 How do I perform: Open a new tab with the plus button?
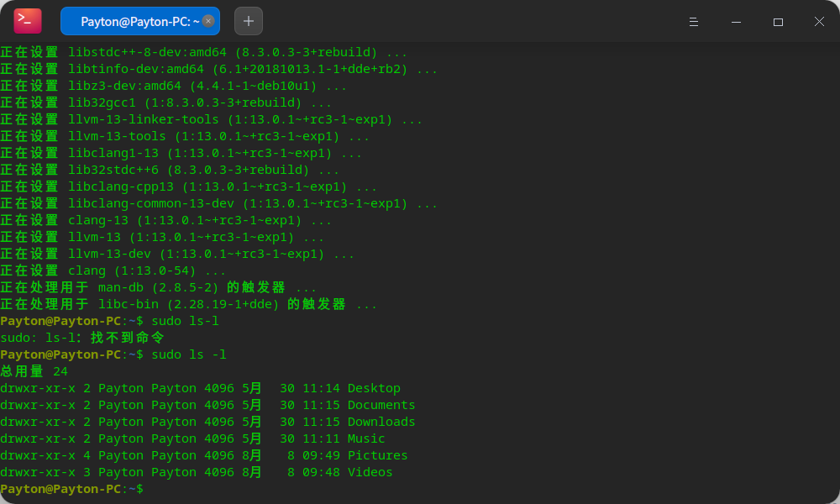click(x=248, y=20)
